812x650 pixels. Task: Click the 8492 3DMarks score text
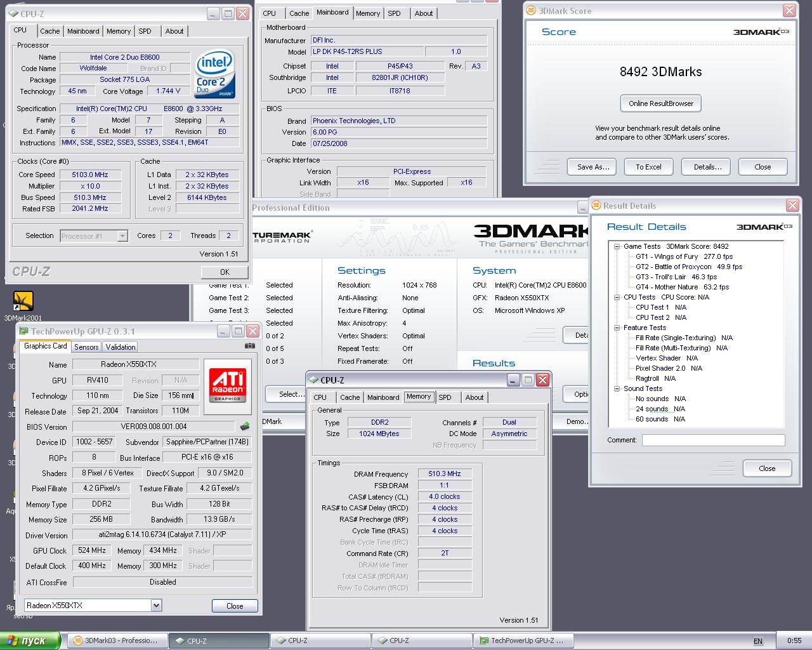(x=660, y=72)
